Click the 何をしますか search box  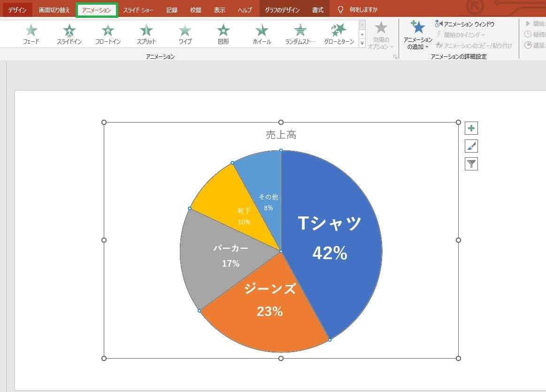click(363, 10)
